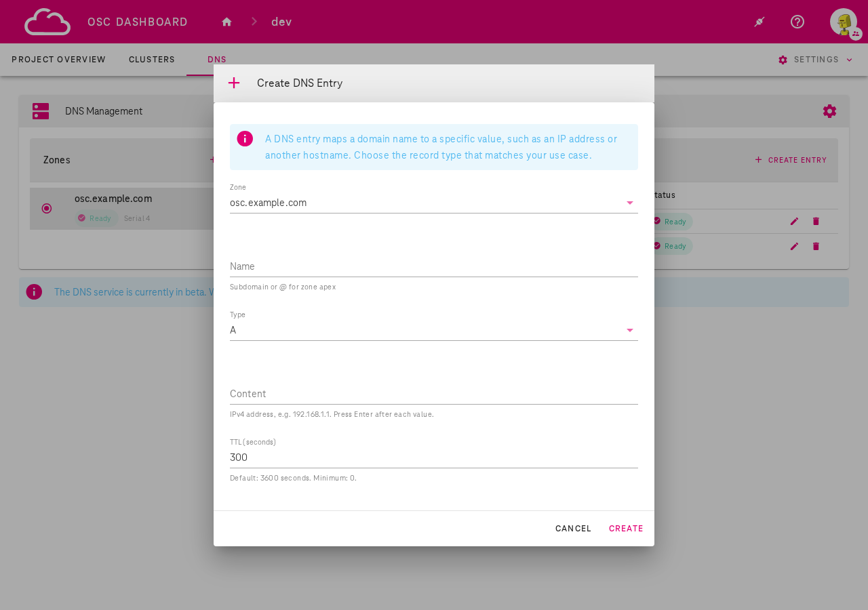Open the record Type dropdown
The height and width of the screenshot is (610, 868).
click(x=629, y=330)
